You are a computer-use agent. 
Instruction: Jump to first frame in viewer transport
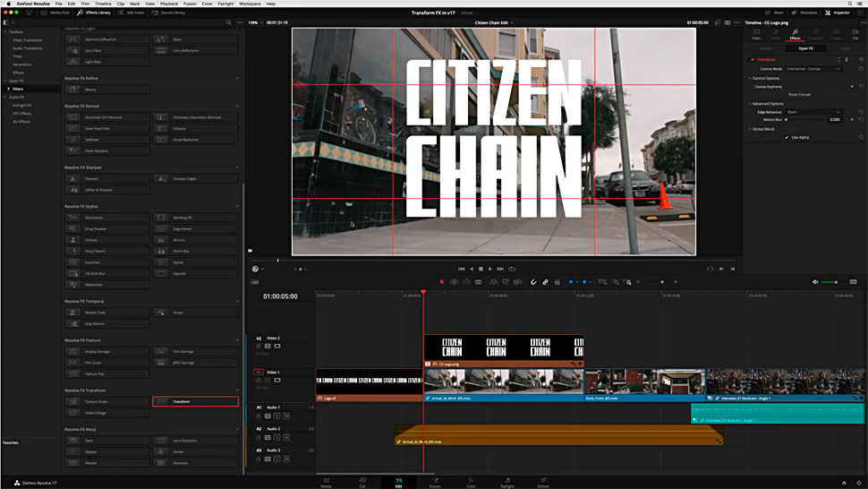[x=461, y=269]
